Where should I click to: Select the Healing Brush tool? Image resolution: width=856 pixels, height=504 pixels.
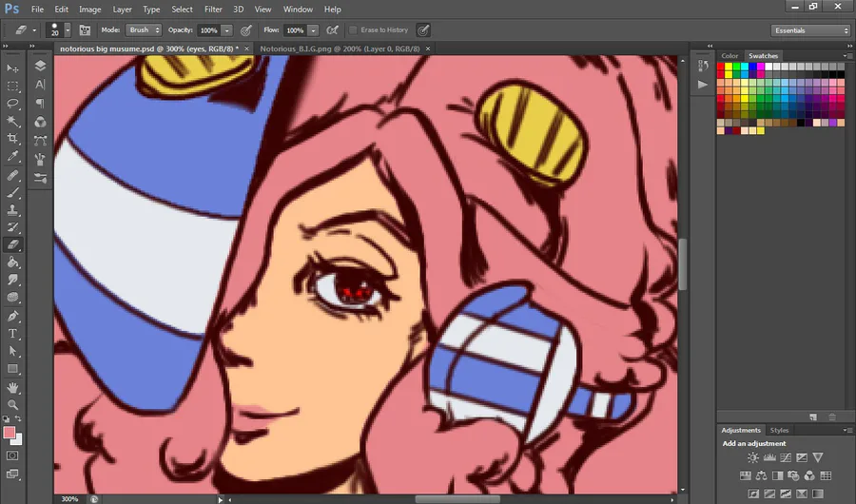click(12, 175)
